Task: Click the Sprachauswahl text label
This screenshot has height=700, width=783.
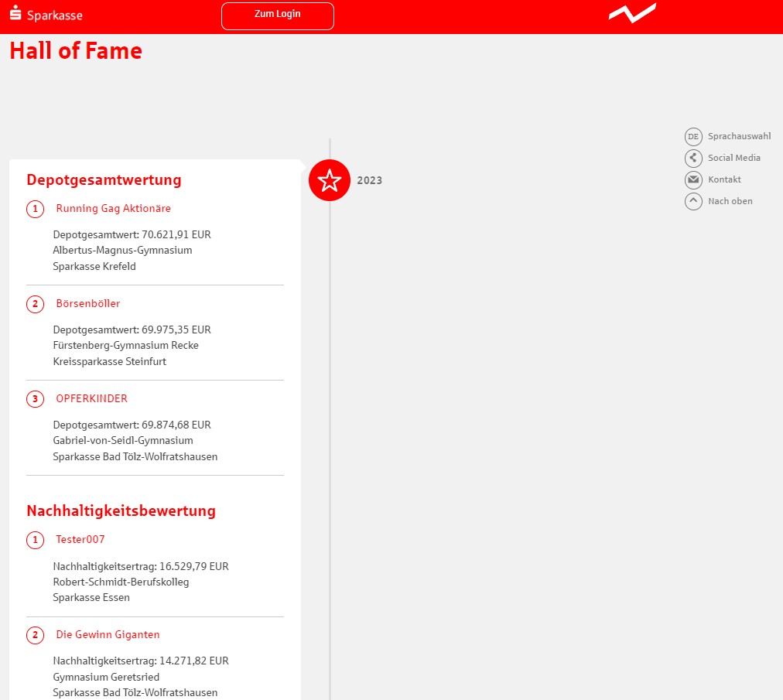Action: [x=739, y=137]
